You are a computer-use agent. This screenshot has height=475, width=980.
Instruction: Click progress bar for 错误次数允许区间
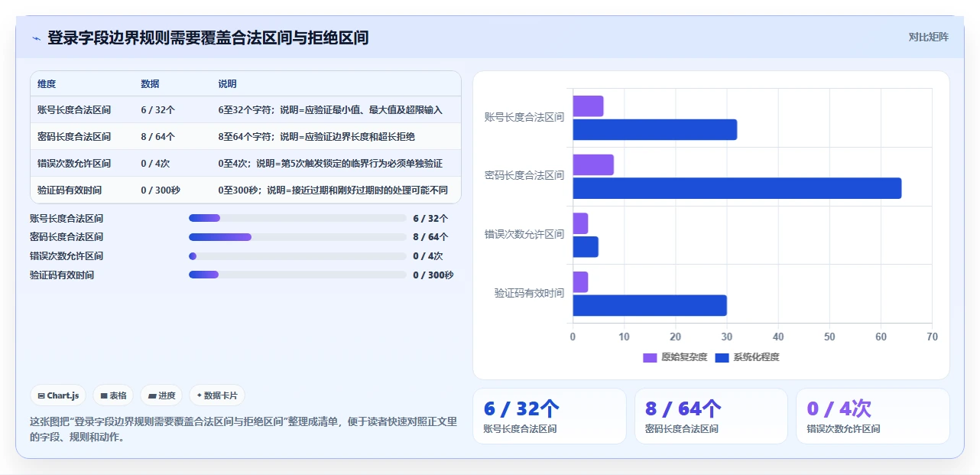[297, 256]
